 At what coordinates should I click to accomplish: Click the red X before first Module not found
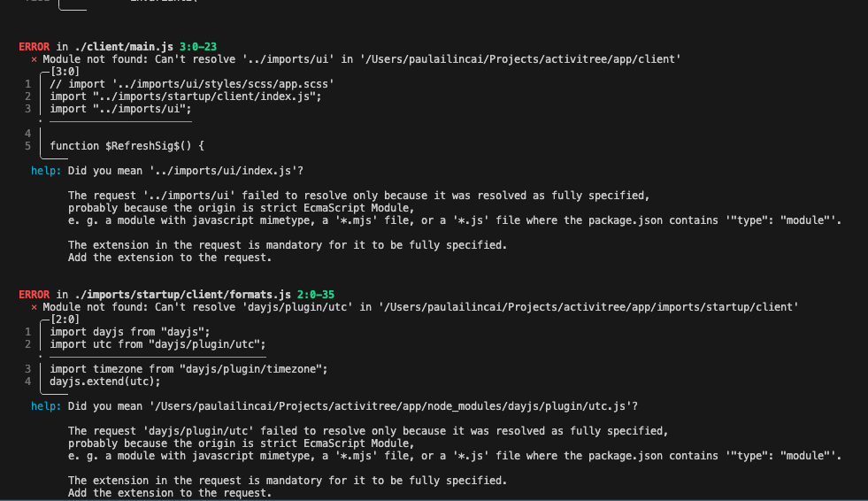(x=34, y=59)
